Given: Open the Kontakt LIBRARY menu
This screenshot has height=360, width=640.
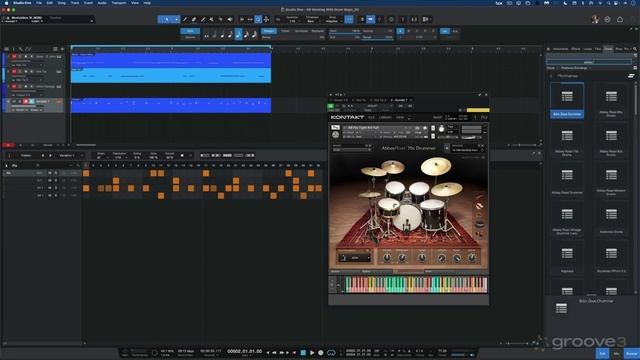Looking at the screenshot, I should point(385,118).
